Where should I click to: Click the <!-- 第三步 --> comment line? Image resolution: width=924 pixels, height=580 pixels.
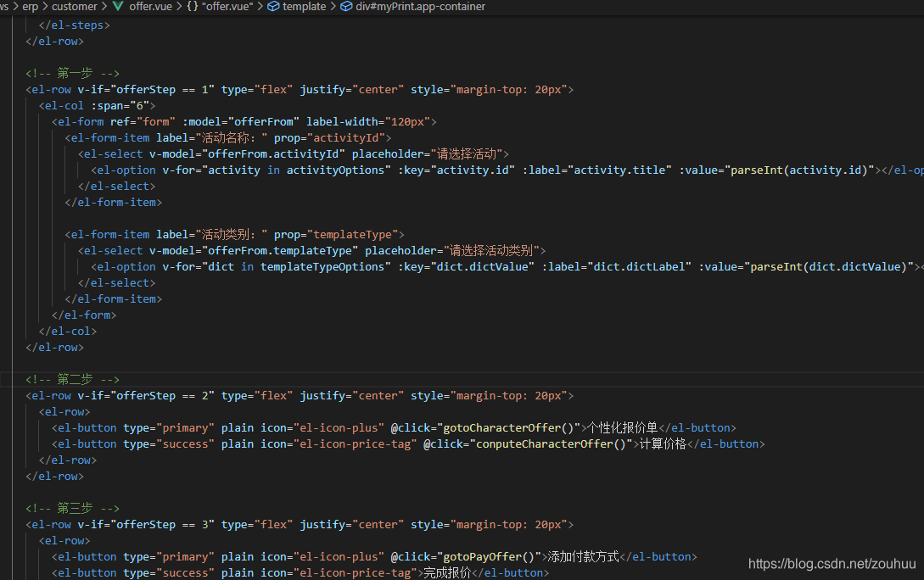[72, 509]
